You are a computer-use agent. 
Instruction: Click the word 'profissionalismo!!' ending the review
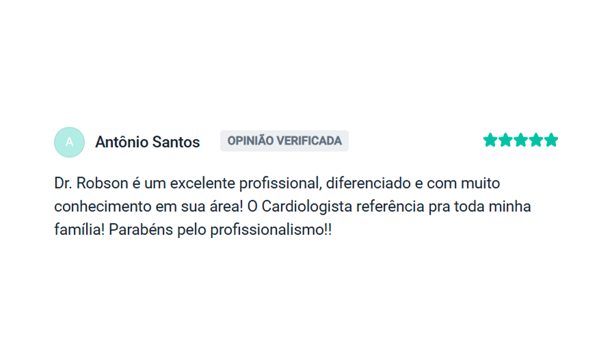click(x=271, y=230)
